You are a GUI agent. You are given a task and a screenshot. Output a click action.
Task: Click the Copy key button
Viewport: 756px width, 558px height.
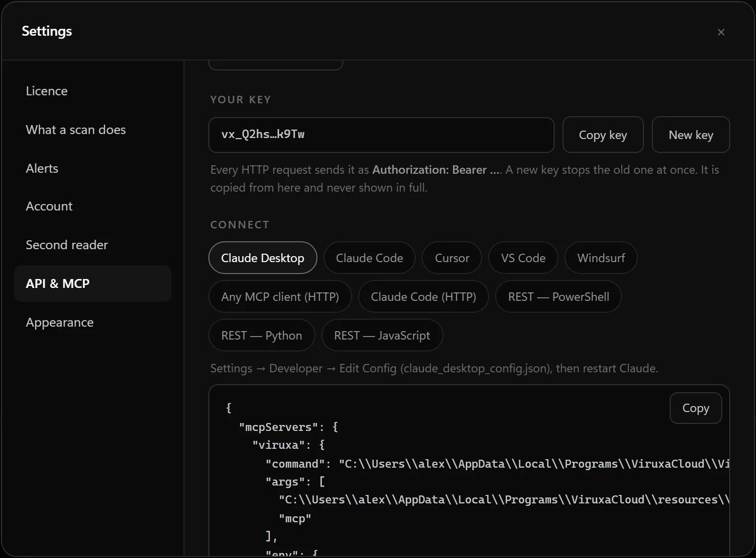pyautogui.click(x=603, y=135)
